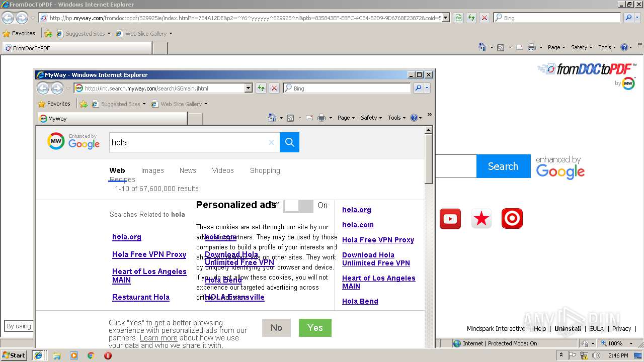Viewport: 644px width, 362px height.
Task: Expand Suggested Sites dropdown in MyWay window
Action: [144, 104]
